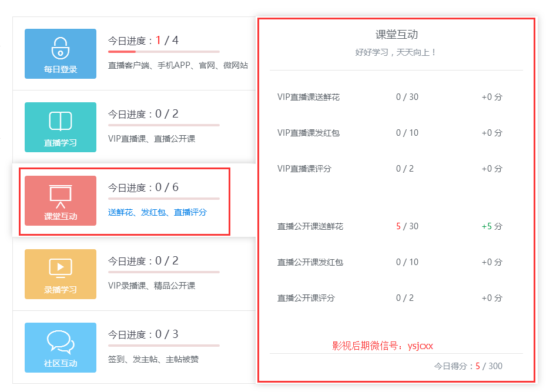The width and height of the screenshot is (553, 392).
Task: Click the 影视后期微信号 ysjcxx text
Action: (x=383, y=346)
